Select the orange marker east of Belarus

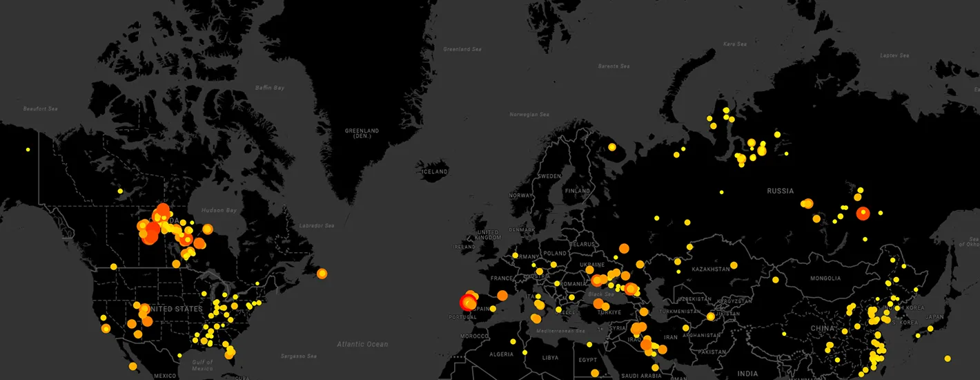point(624,248)
